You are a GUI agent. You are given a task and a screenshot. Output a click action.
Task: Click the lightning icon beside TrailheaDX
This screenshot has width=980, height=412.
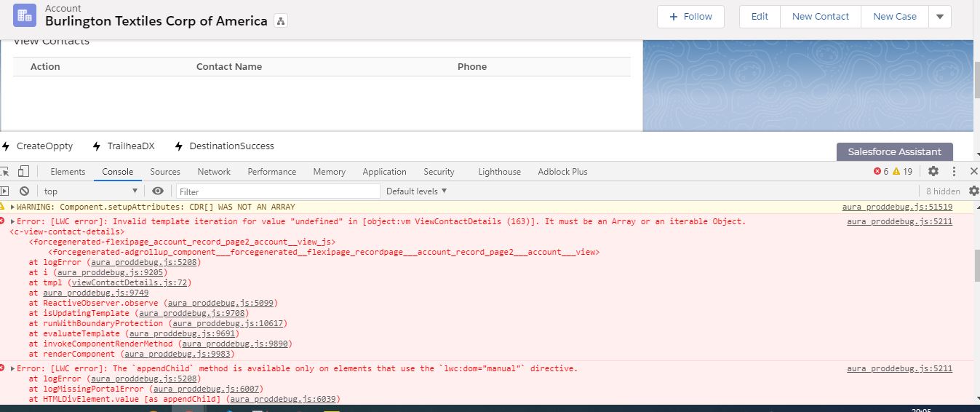coord(97,146)
